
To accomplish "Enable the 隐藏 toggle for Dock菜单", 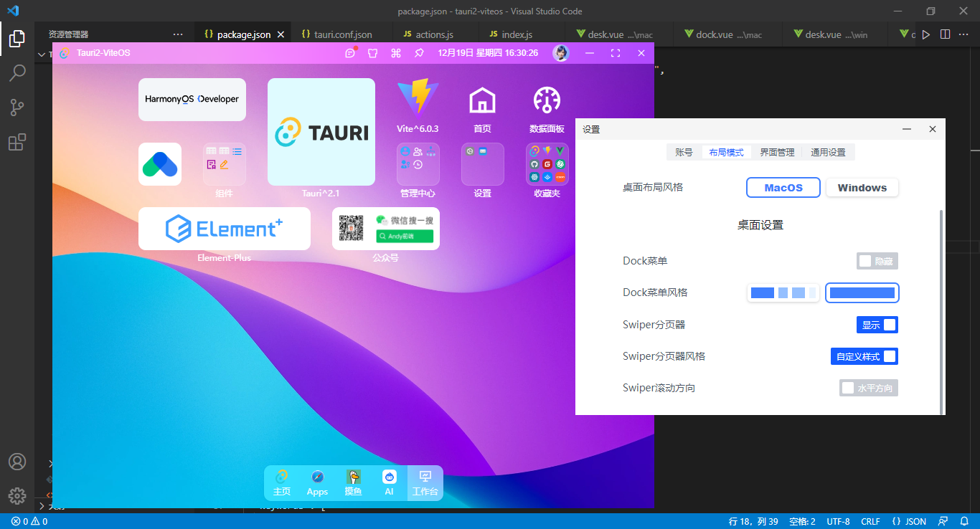I will pyautogui.click(x=877, y=261).
